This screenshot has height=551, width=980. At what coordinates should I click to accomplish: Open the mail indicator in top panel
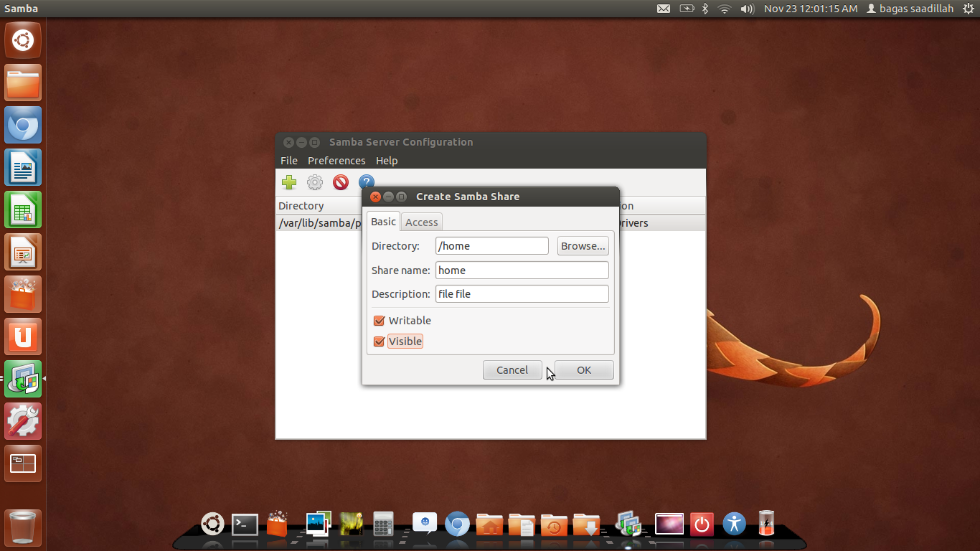coord(664,9)
